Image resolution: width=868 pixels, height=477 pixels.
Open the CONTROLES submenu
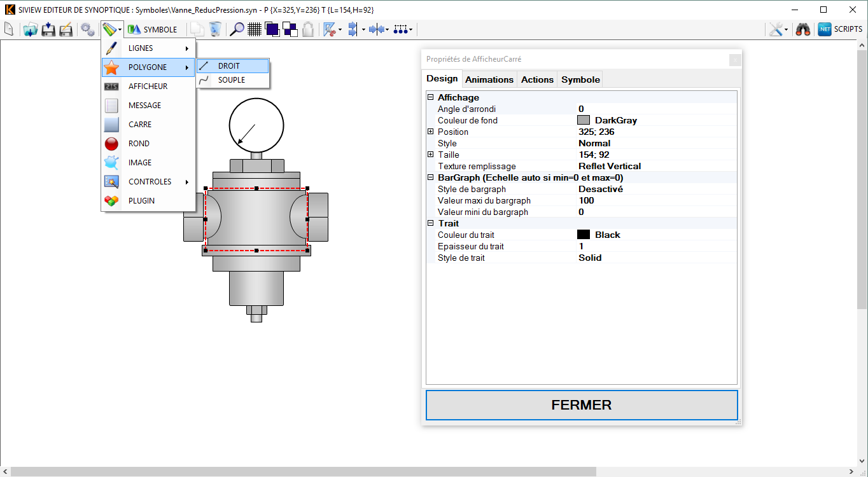148,182
